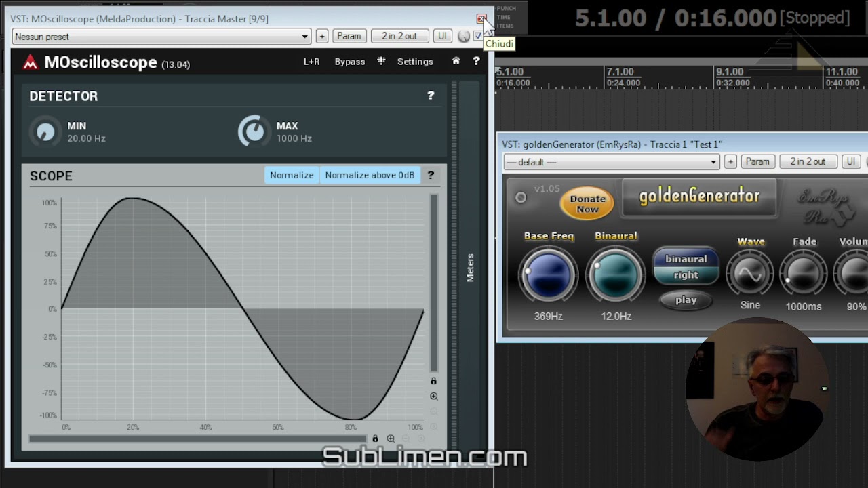The image size is (868, 488).
Task: Click the 12.0Hz binaural value
Action: point(616,316)
